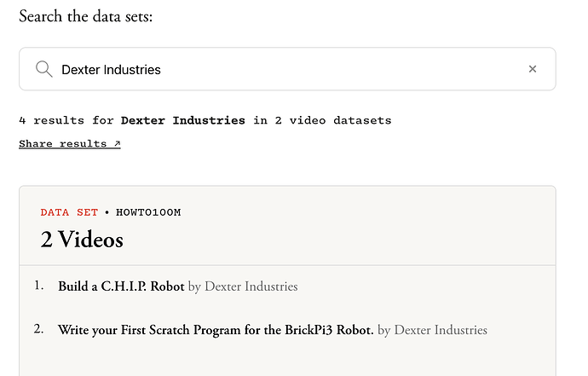The image size is (588, 376).
Task: Clear the search with the X icon
Action: (x=532, y=69)
